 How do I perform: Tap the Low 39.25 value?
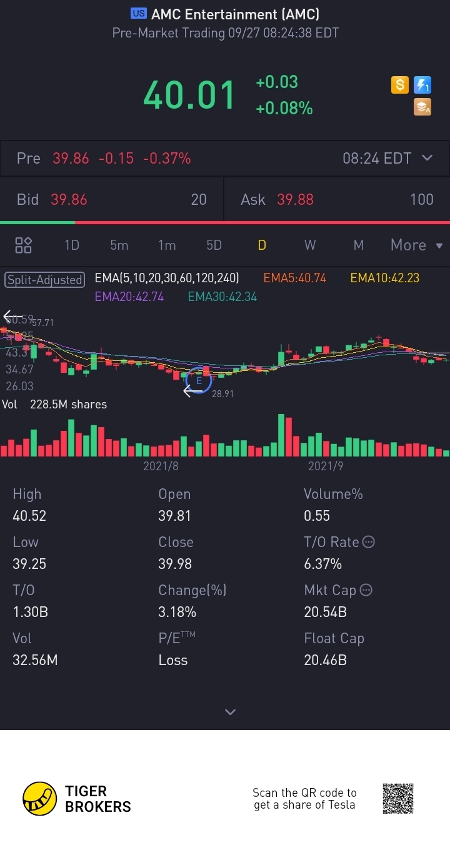click(x=29, y=564)
